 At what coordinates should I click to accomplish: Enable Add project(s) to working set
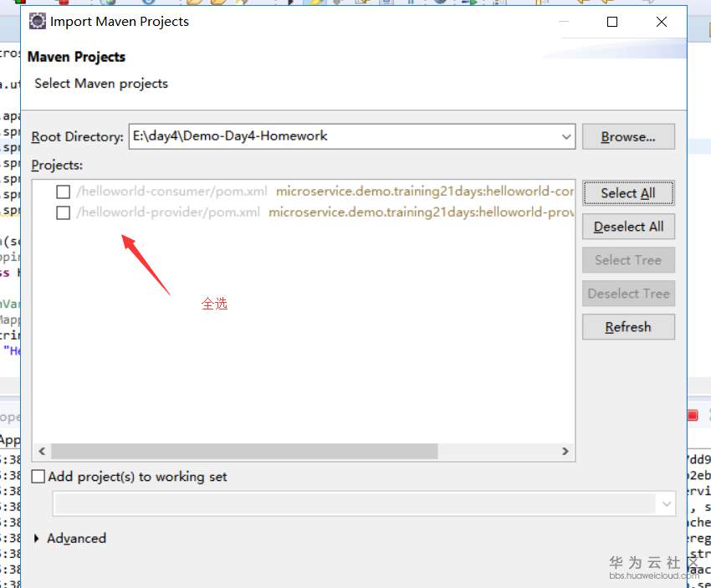(38, 477)
